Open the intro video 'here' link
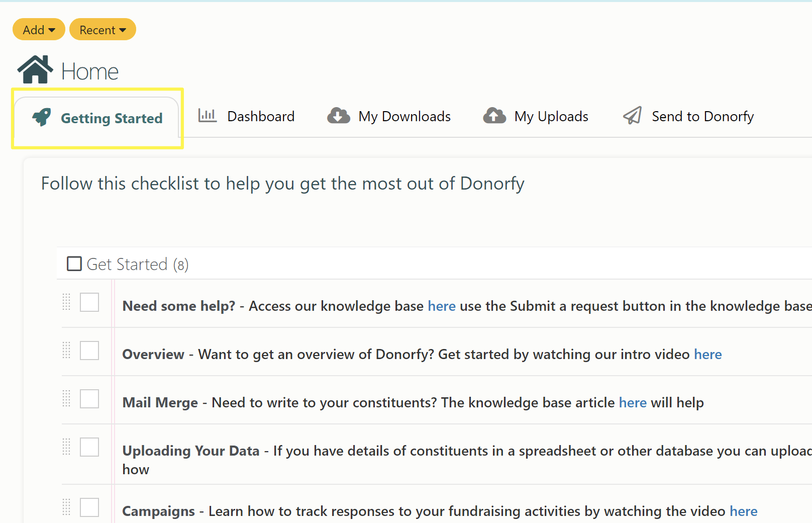Viewport: 812px width, 523px height. (x=707, y=354)
